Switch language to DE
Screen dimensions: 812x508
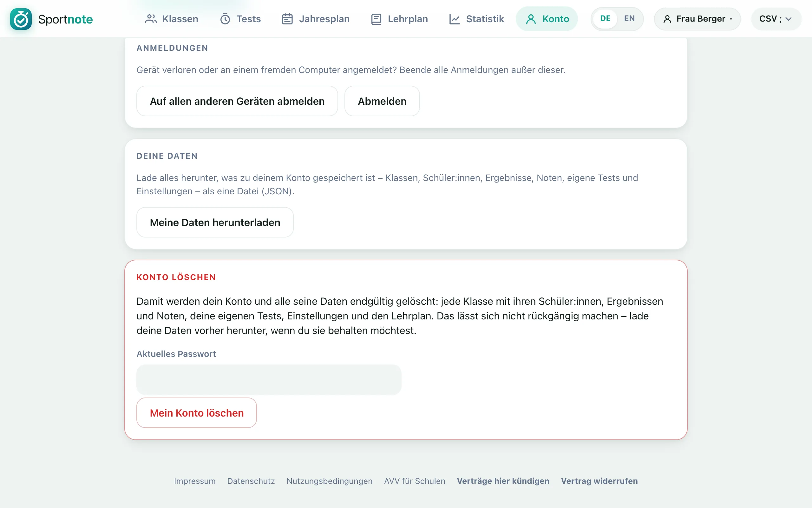pos(605,18)
